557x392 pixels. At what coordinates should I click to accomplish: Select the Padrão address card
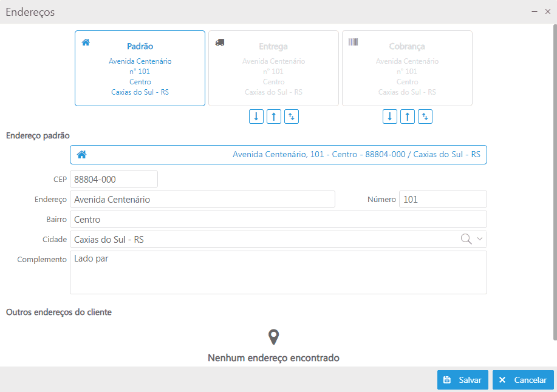(x=140, y=69)
